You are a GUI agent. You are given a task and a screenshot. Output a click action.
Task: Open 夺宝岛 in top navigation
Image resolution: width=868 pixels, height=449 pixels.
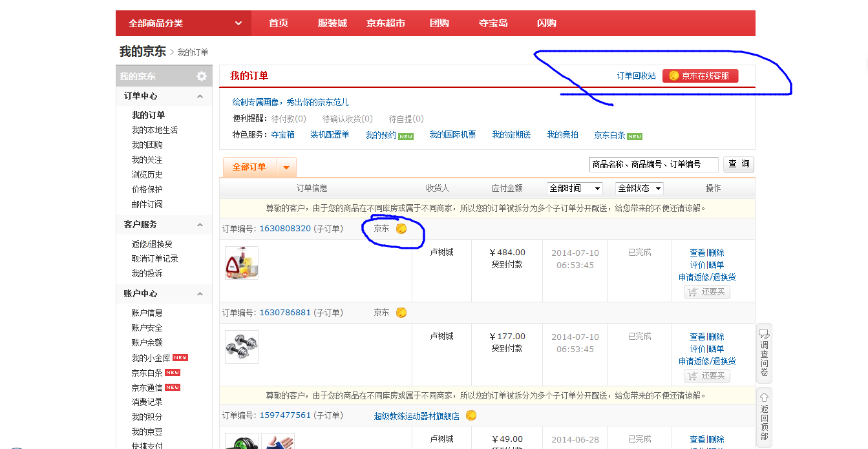tap(493, 23)
